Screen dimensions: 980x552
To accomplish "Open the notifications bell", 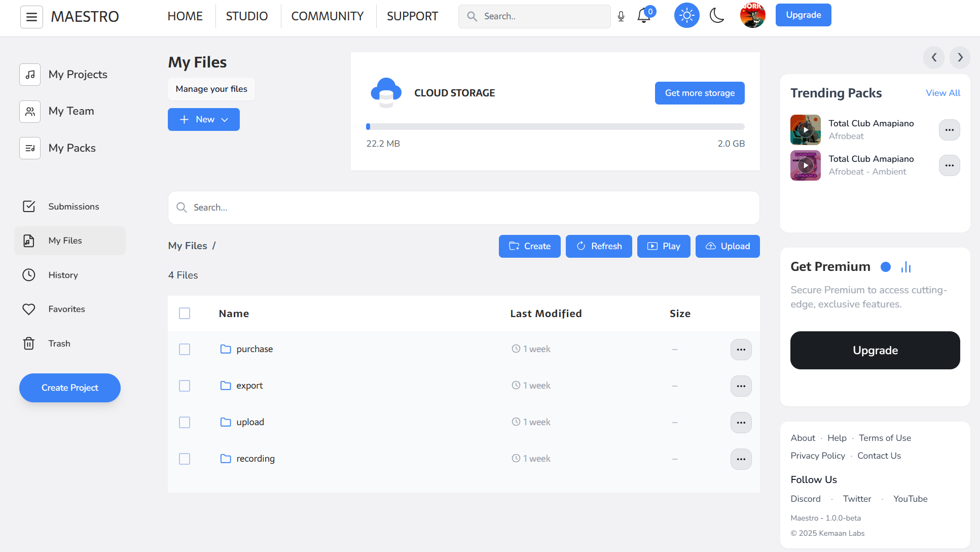I will (643, 16).
